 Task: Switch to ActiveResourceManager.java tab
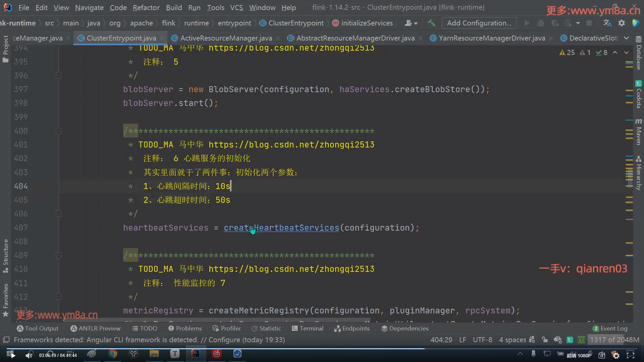[226, 38]
